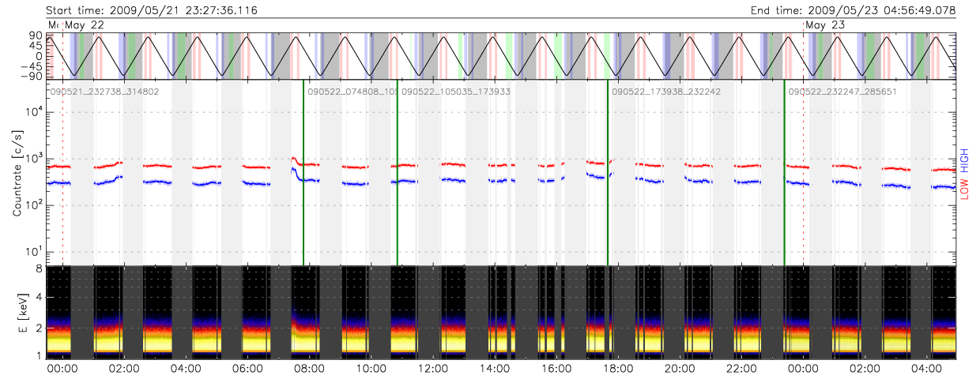Viewport: 980px width, 379px height.
Task: Click observation ID 090521_232738_314802
Action: 104,92
